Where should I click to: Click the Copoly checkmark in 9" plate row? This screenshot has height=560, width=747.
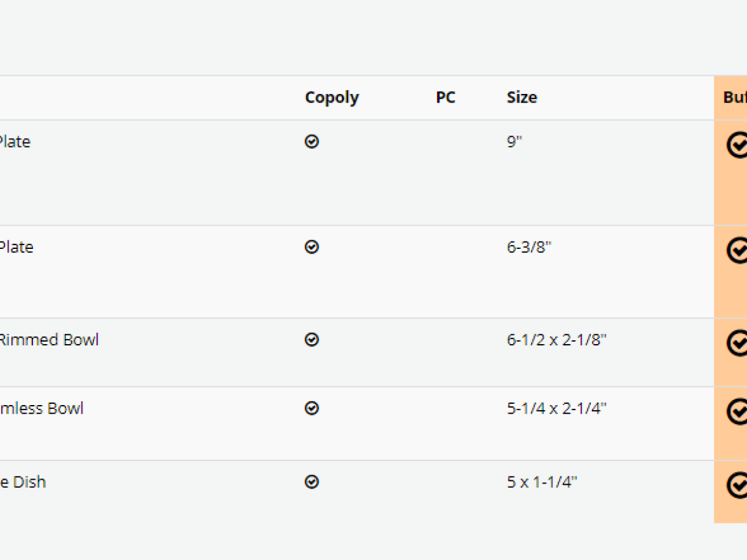(312, 142)
